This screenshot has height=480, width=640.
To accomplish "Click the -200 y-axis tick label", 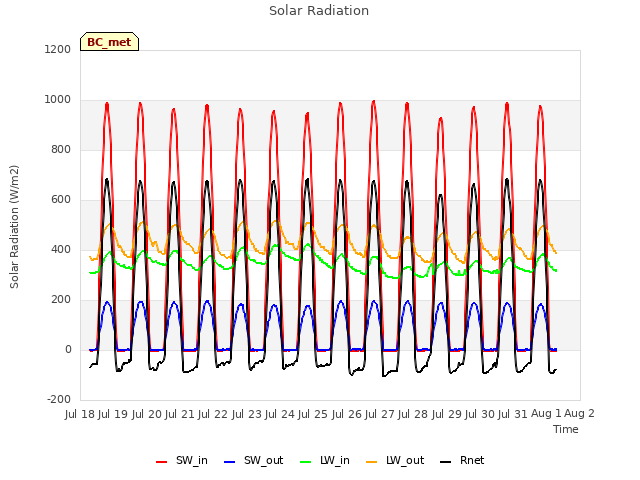I will point(59,399).
